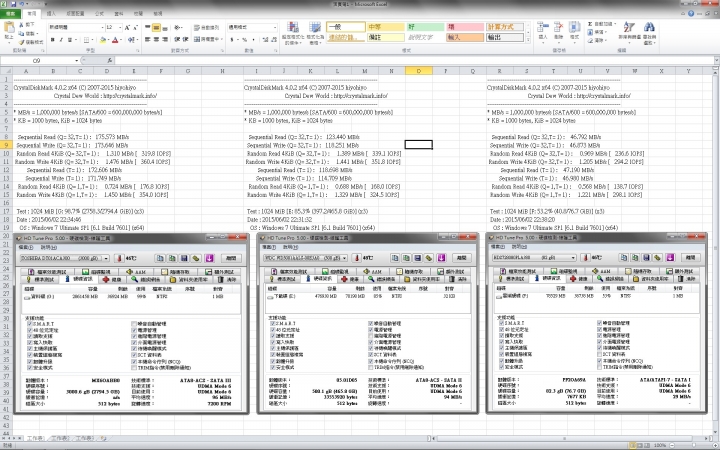Open Excel Help blue question mark icon
This screenshot has height=450, width=720.
[x=691, y=14]
